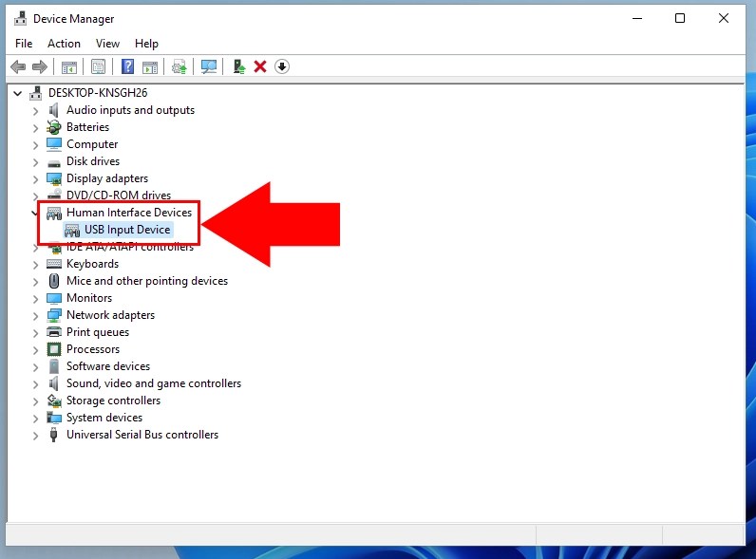Expand the Keyboards category
The height and width of the screenshot is (559, 756).
[x=35, y=265]
